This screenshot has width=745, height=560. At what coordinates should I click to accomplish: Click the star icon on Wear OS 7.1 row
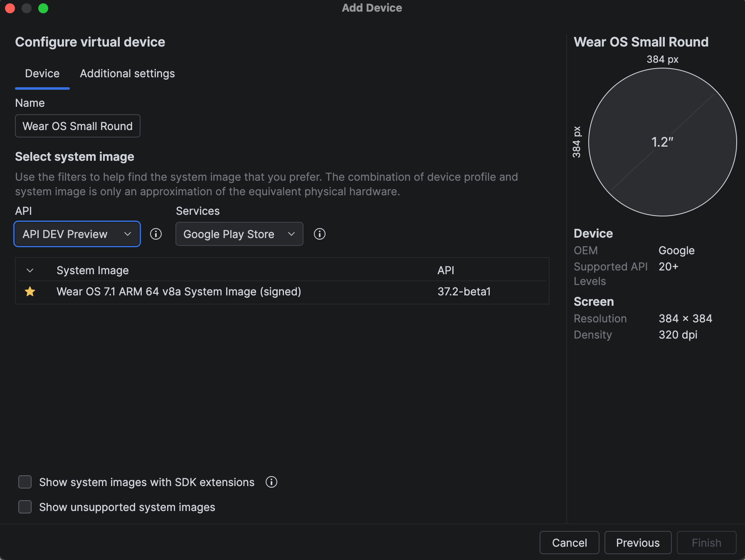(x=30, y=292)
